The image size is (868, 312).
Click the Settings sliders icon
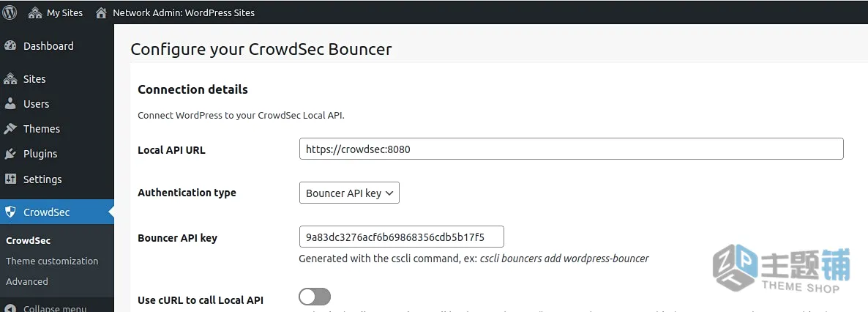(x=10, y=179)
